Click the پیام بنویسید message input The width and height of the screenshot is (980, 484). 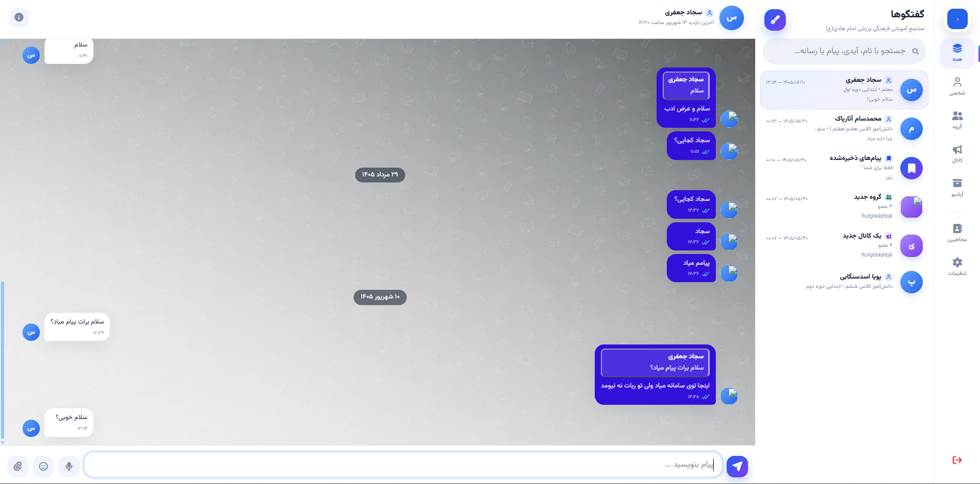click(x=403, y=465)
